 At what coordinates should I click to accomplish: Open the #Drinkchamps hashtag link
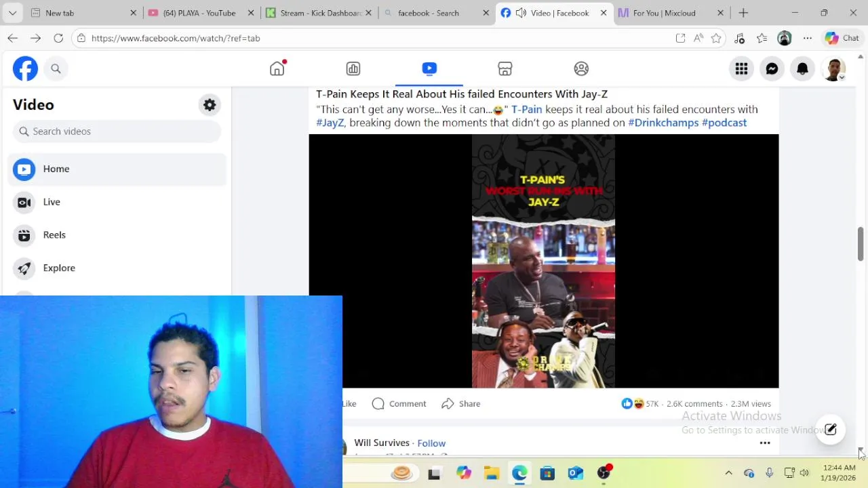pos(663,123)
